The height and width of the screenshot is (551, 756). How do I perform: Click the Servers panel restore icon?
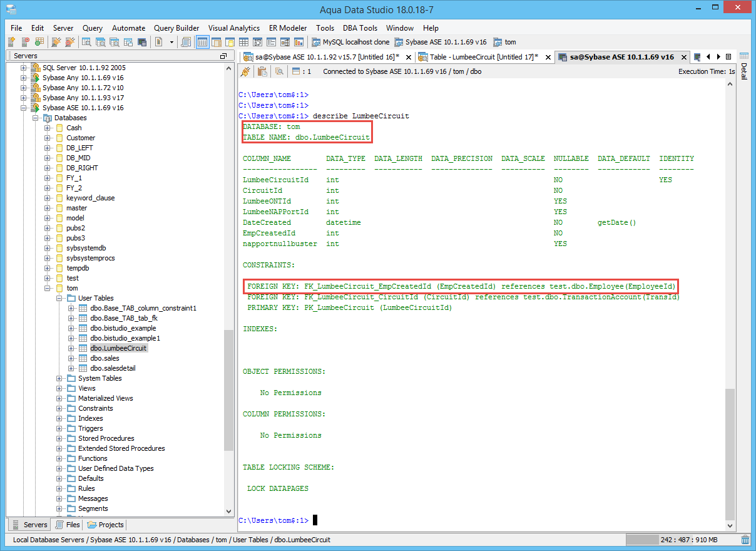tap(223, 56)
